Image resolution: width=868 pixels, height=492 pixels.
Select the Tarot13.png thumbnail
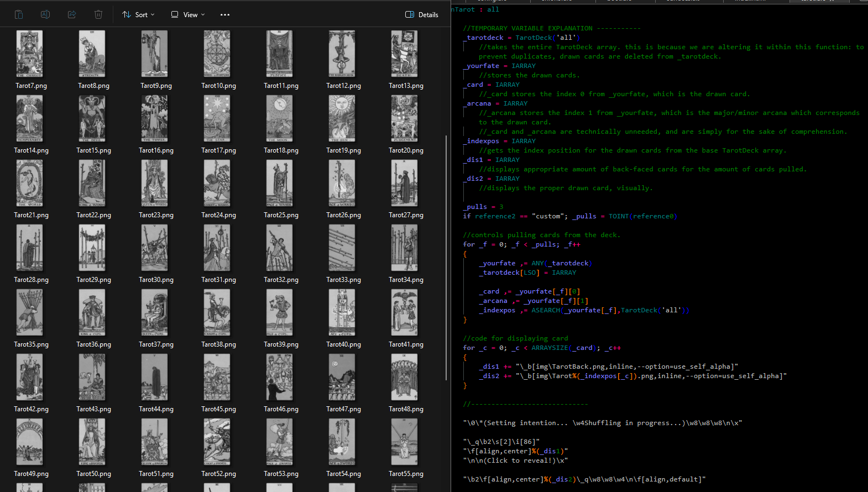[x=405, y=54]
